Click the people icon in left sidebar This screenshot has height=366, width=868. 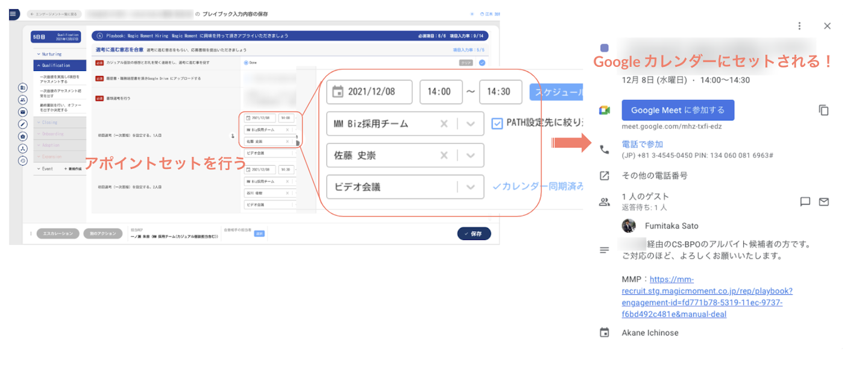click(23, 100)
